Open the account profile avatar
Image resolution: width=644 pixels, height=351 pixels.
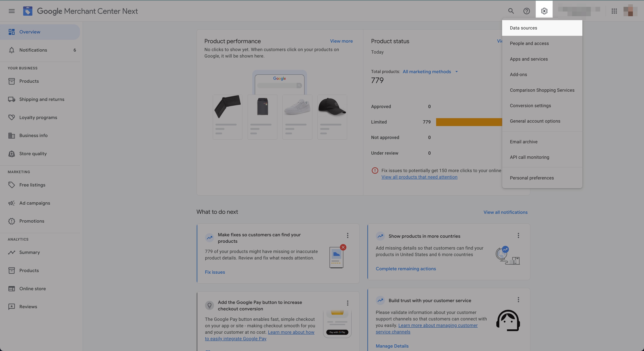[x=630, y=11]
